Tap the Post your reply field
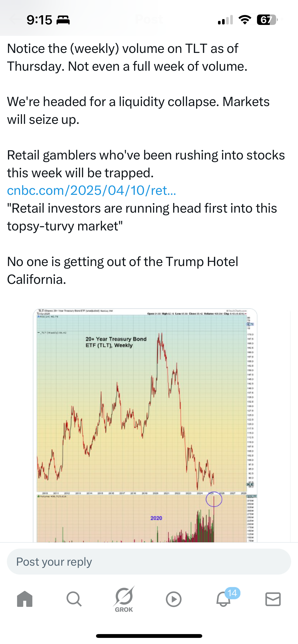The image size is (298, 644). click(149, 562)
